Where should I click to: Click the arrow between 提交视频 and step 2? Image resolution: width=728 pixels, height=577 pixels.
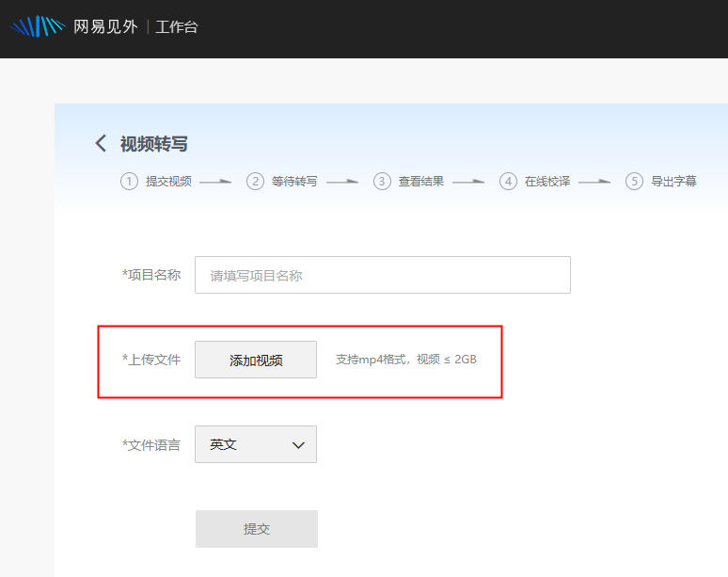click(215, 182)
